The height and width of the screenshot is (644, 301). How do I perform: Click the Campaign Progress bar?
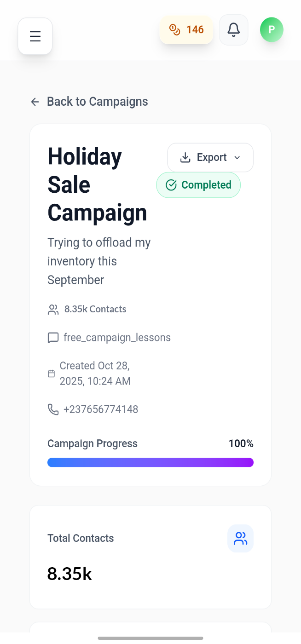click(150, 462)
